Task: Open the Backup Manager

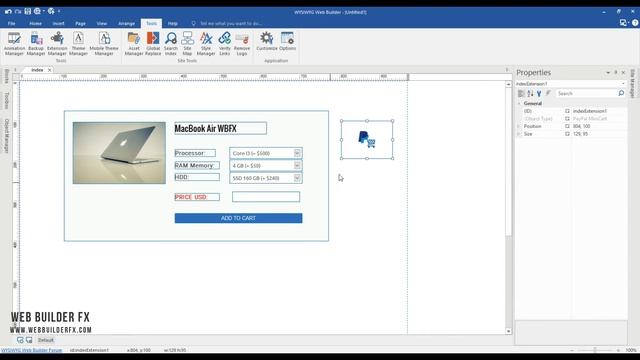Action: (x=36, y=44)
